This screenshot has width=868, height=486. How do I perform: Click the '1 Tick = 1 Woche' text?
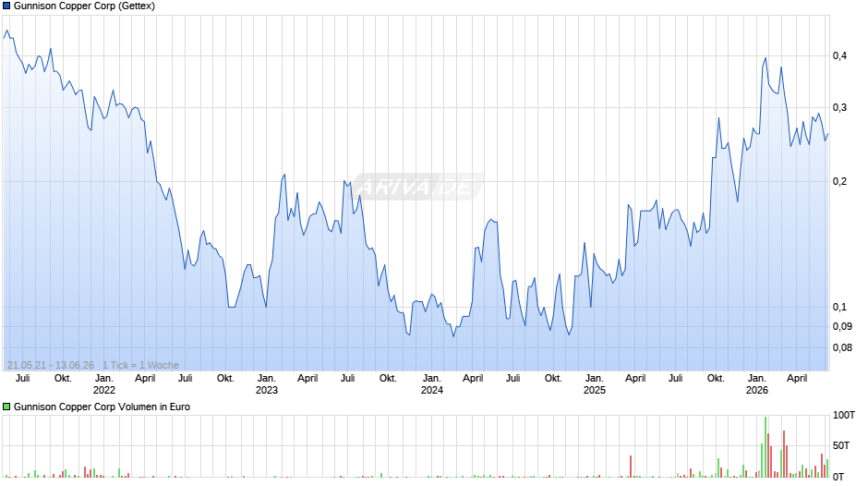(x=140, y=365)
